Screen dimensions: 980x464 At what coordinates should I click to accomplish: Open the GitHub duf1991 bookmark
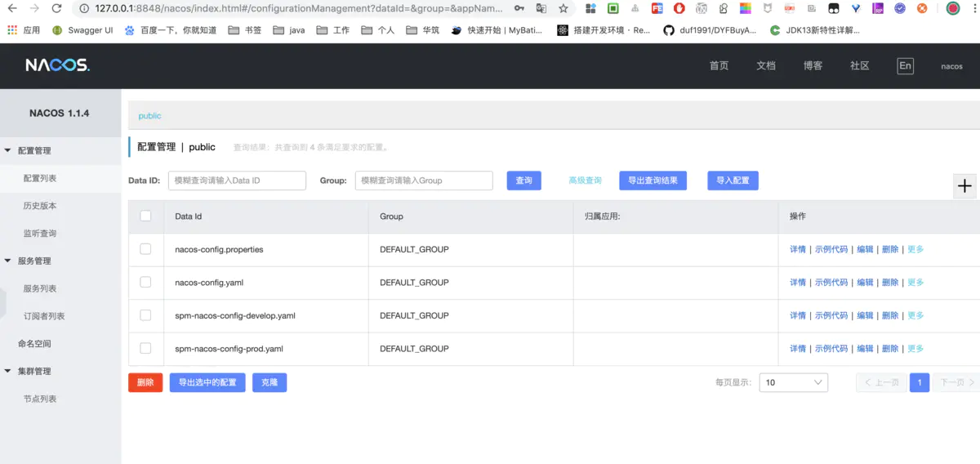pyautogui.click(x=710, y=30)
